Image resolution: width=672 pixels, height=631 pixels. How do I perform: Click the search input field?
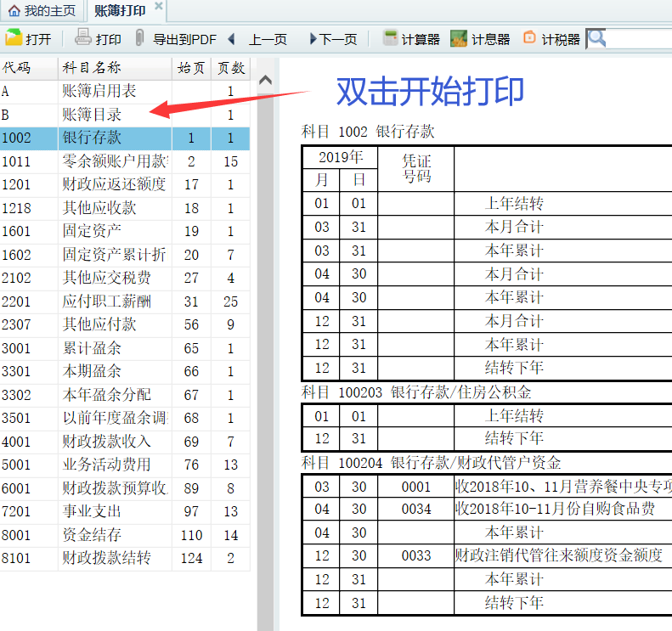(639, 39)
